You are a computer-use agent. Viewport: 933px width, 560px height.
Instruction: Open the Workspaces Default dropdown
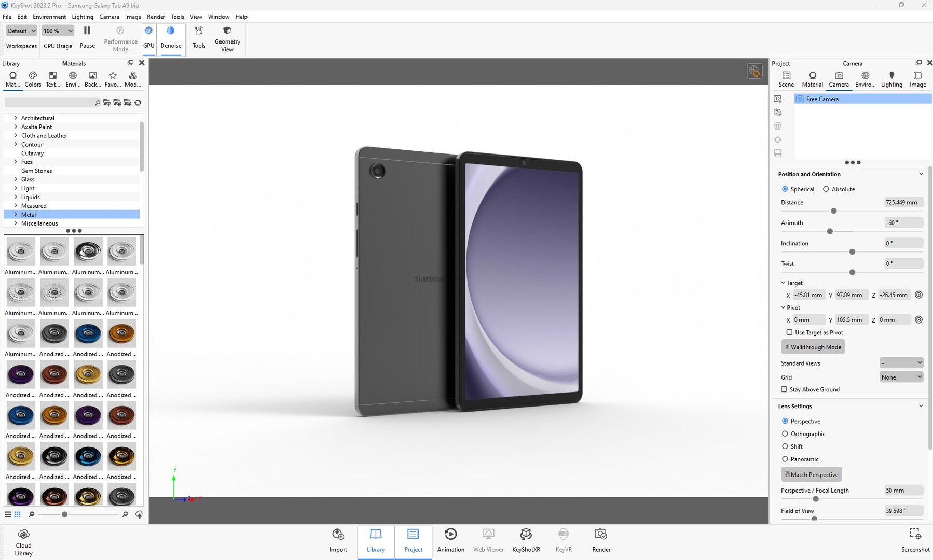coord(21,31)
